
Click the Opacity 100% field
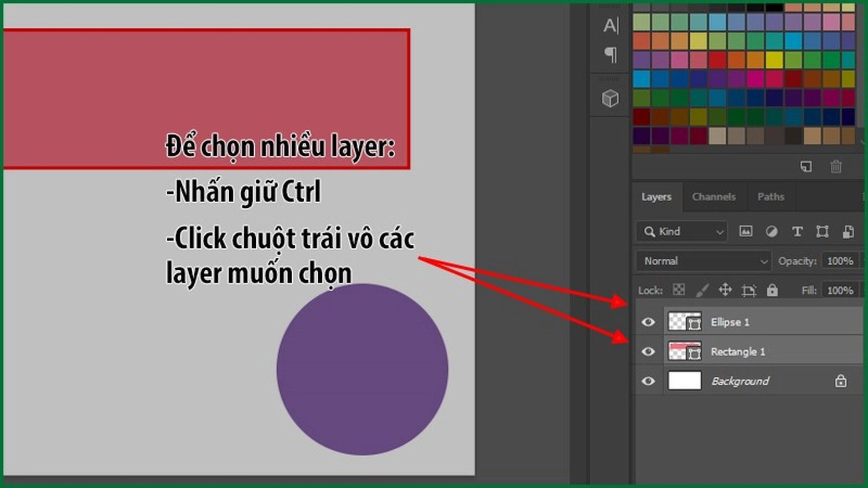pos(840,261)
